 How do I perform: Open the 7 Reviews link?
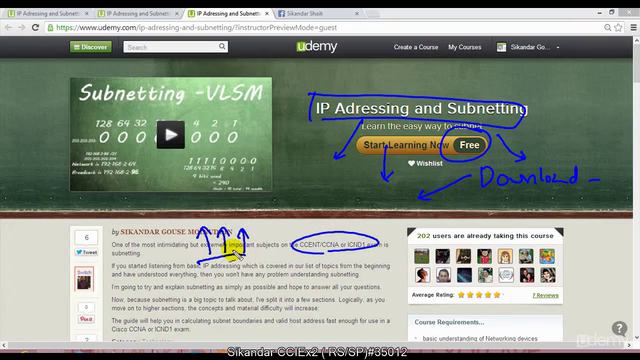[x=545, y=295]
